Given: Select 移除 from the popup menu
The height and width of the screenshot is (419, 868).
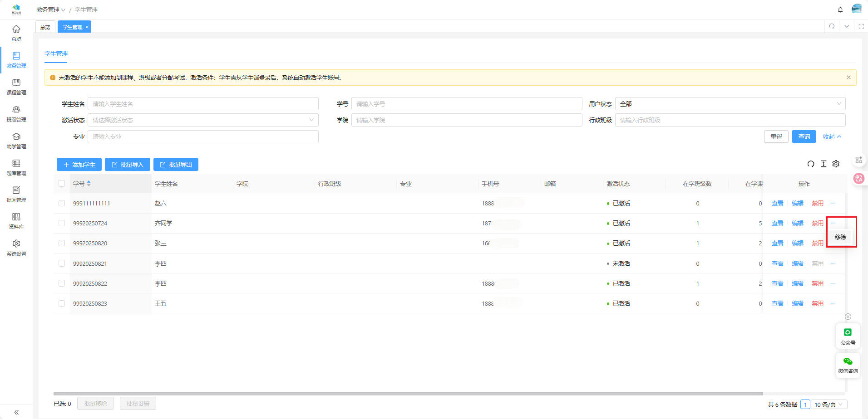Looking at the screenshot, I should (x=840, y=237).
